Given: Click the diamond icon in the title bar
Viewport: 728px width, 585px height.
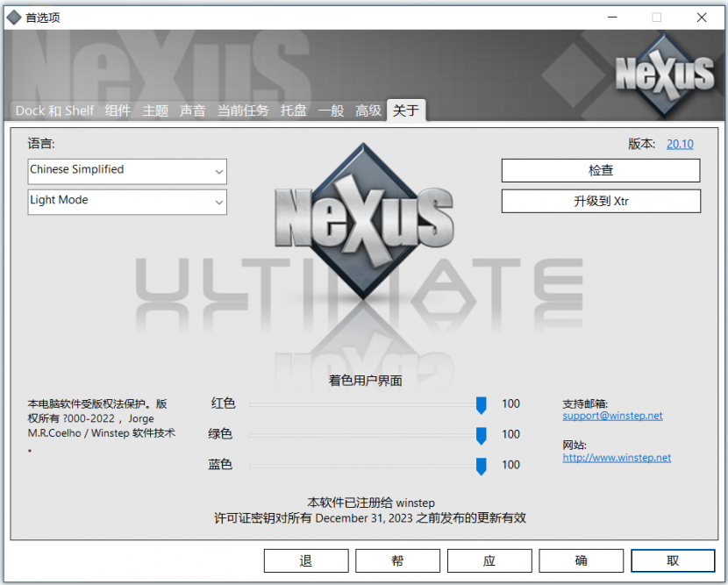Looking at the screenshot, I should [14, 18].
